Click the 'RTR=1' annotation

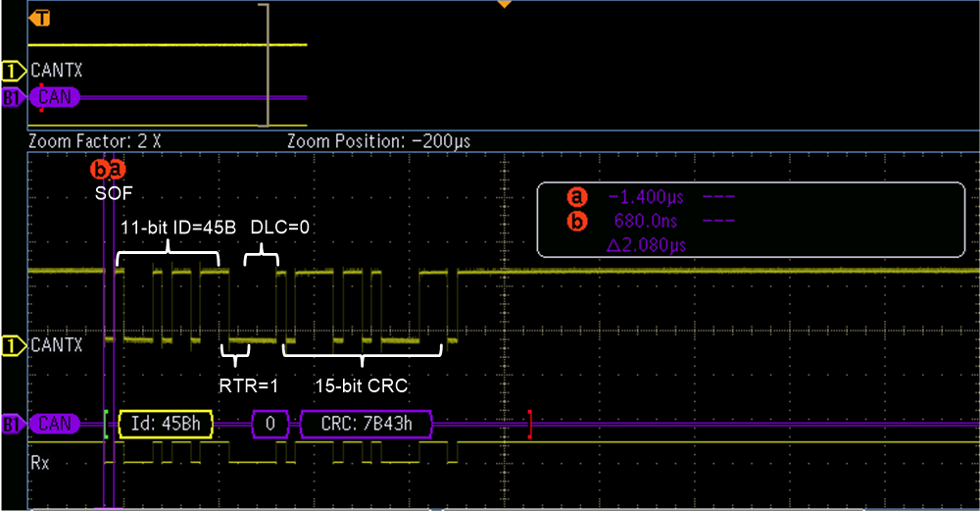(248, 385)
